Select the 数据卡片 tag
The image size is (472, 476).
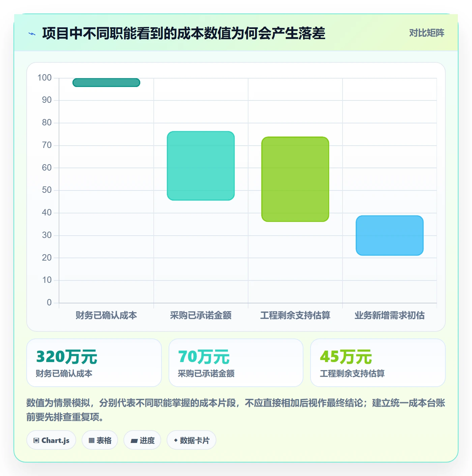(x=191, y=440)
